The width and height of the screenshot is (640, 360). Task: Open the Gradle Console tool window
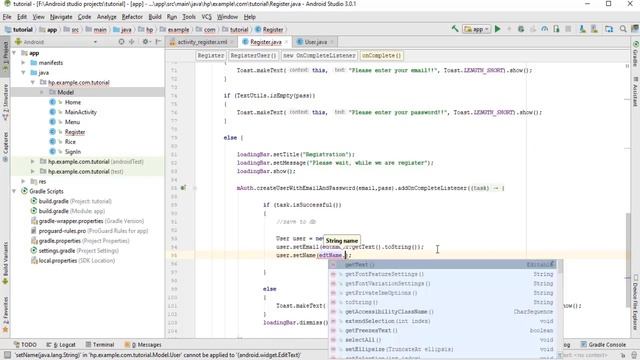point(603,344)
